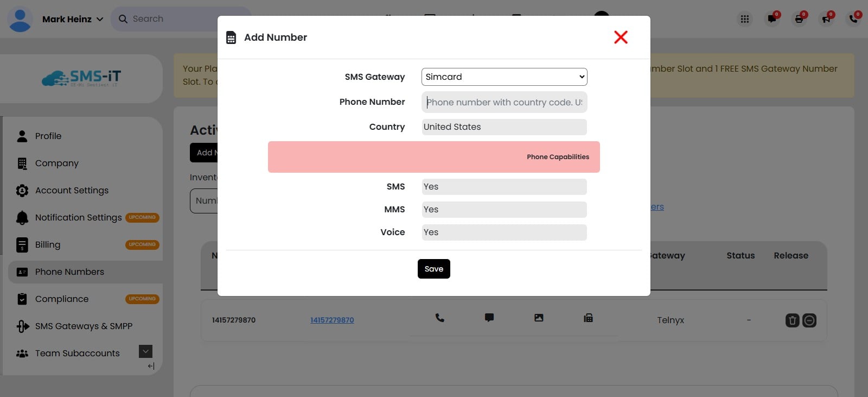Image resolution: width=868 pixels, height=397 pixels.
Task: Click the Team Subaccounts people icon
Action: click(22, 354)
